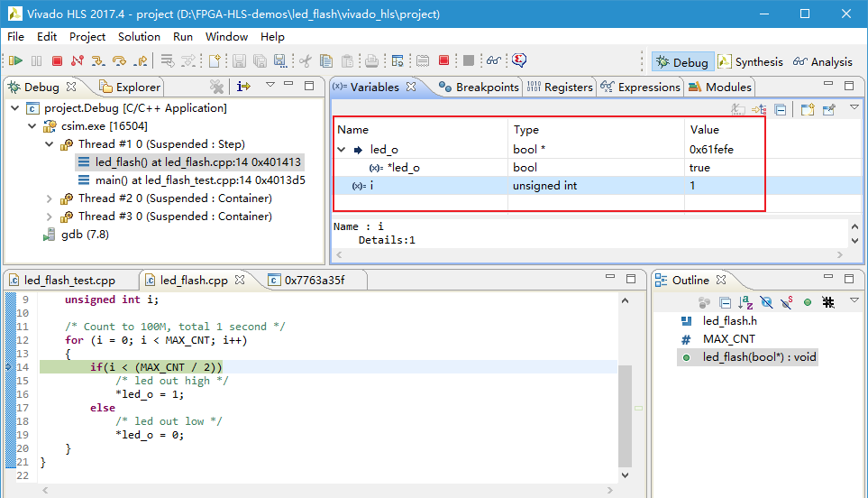Viewport: 868px width, 498px height.
Task: Toggle Hide Fields in the Outline toolbar
Action: [x=766, y=302]
